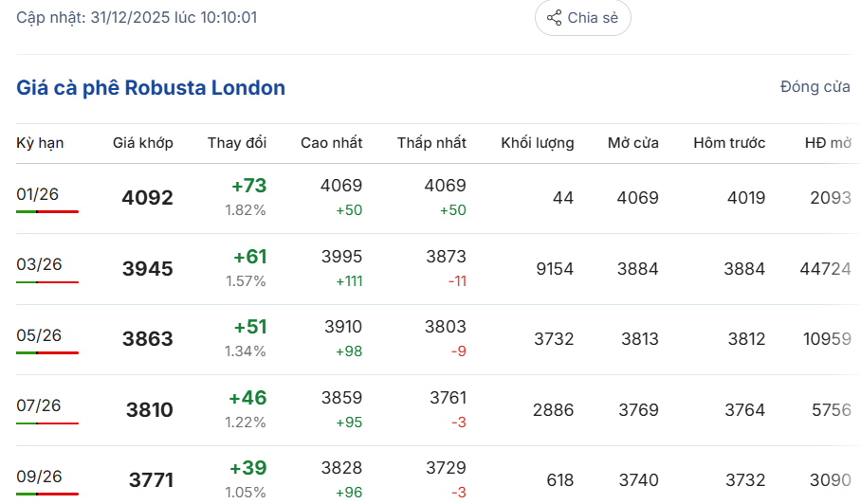The width and height of the screenshot is (861, 504).
Task: Click the Khối lượng column header
Action: 537,143
